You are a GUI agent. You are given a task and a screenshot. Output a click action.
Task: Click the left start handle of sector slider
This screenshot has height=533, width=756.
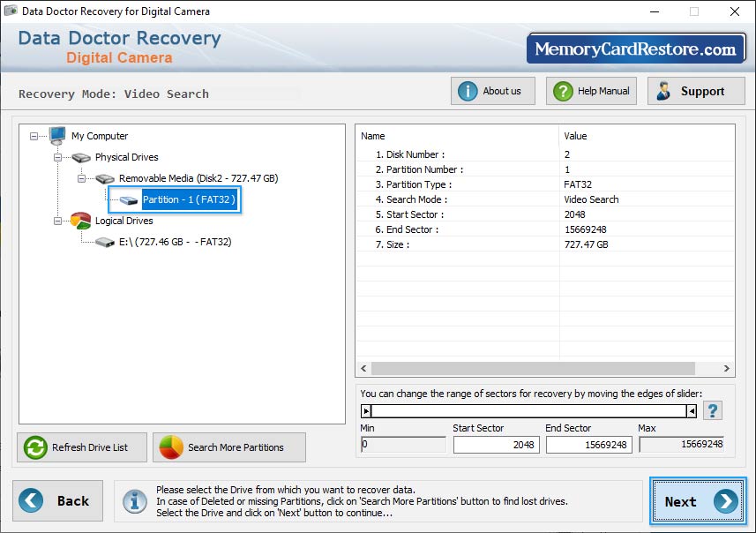coord(366,411)
